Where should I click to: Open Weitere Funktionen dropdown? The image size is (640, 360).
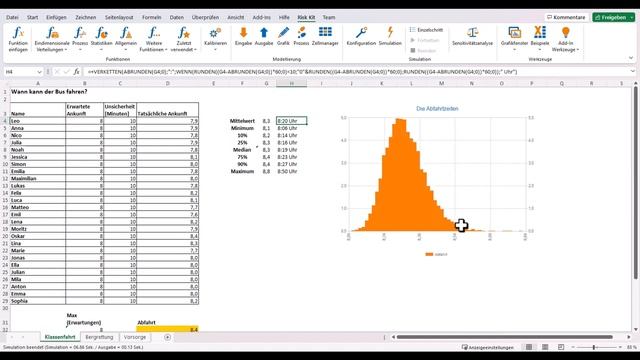tap(153, 39)
